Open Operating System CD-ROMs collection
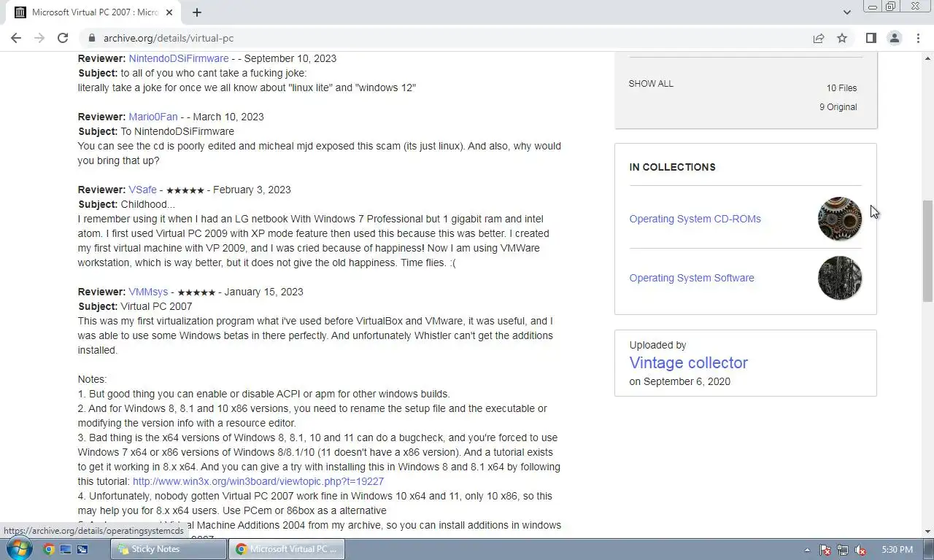Screen dimensions: 934x560 click(x=695, y=219)
